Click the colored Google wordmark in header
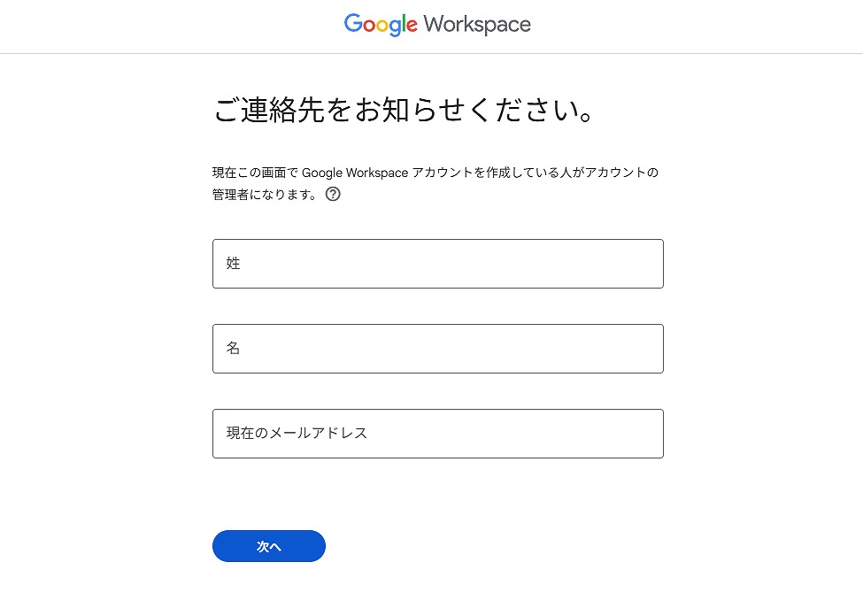This screenshot has height=616, width=863. coord(381,25)
